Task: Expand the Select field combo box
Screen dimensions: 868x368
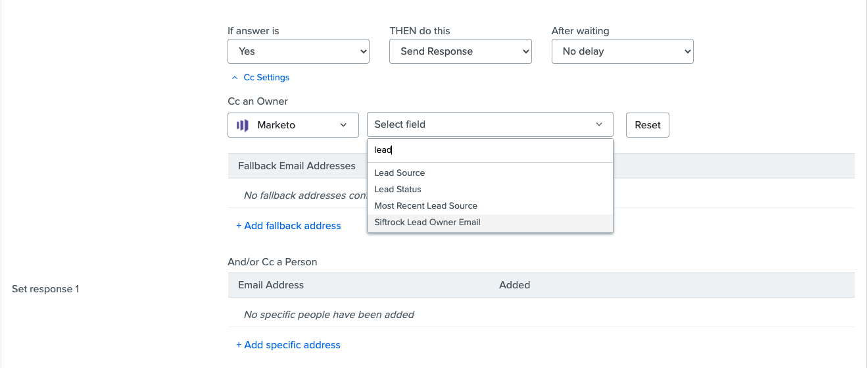Action: [x=490, y=124]
